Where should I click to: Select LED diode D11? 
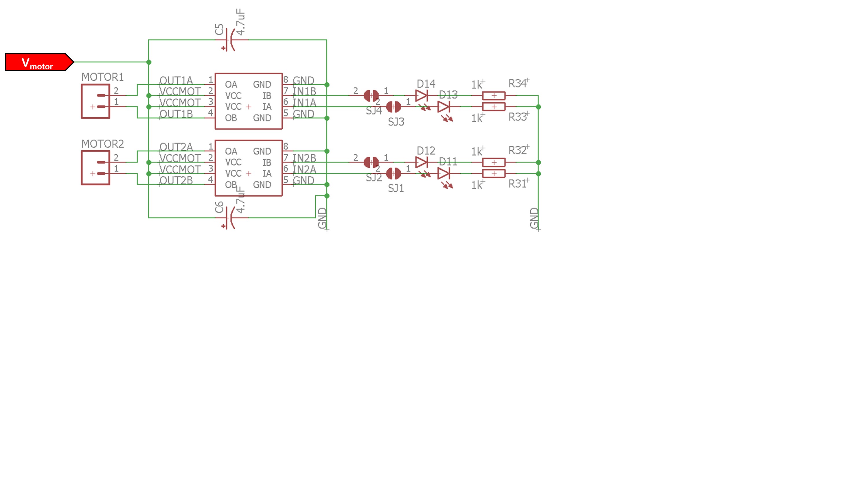pos(444,174)
